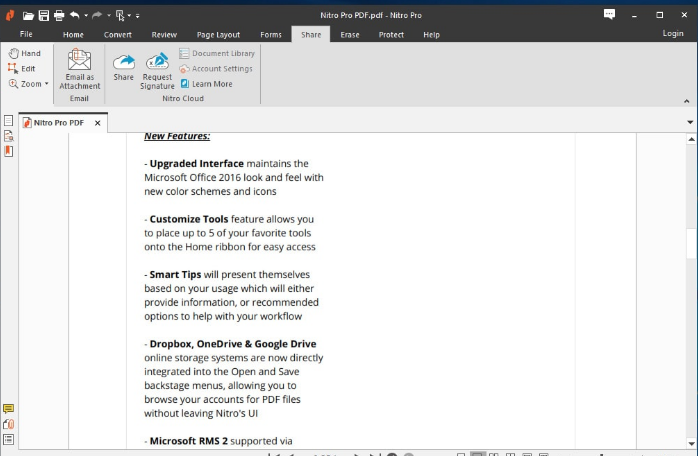This screenshot has height=456, width=698.
Task: Select the Edit tool
Action: (x=21, y=69)
